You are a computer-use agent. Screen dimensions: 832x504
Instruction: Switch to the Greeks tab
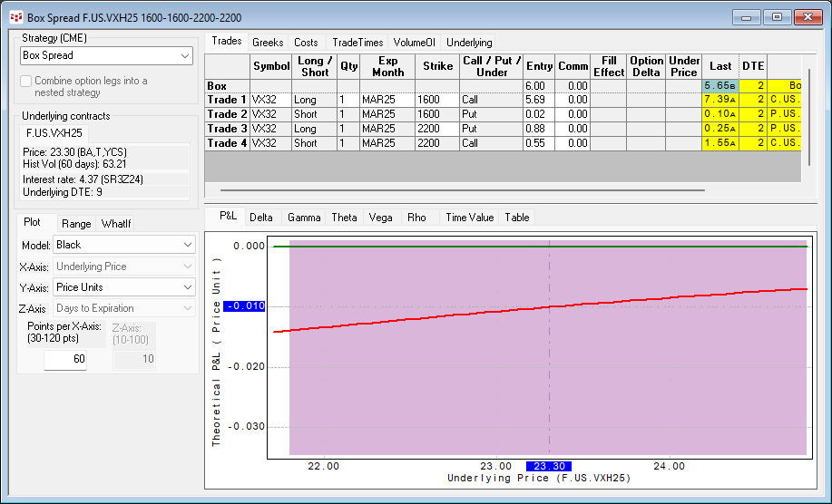click(x=268, y=43)
